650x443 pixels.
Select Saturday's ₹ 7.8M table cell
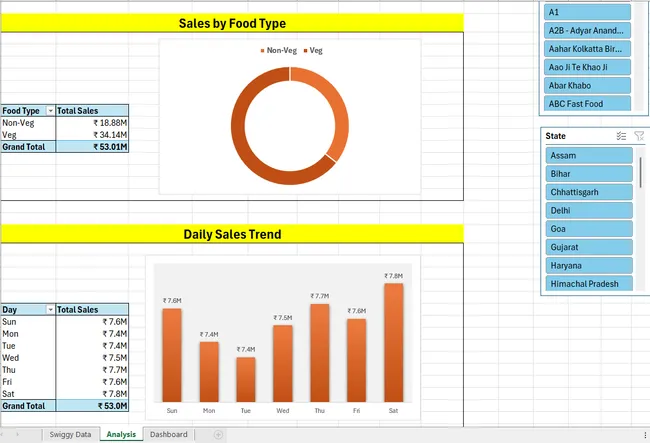point(92,394)
